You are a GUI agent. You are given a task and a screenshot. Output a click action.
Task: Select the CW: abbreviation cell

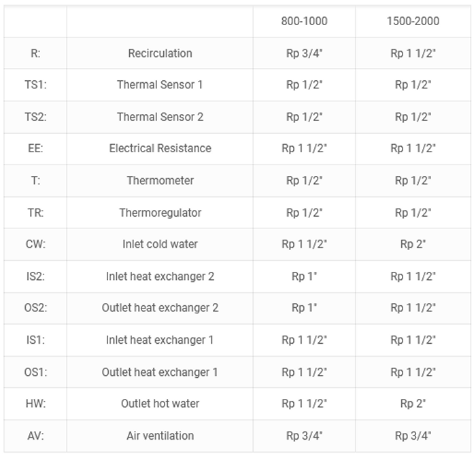pos(35,244)
